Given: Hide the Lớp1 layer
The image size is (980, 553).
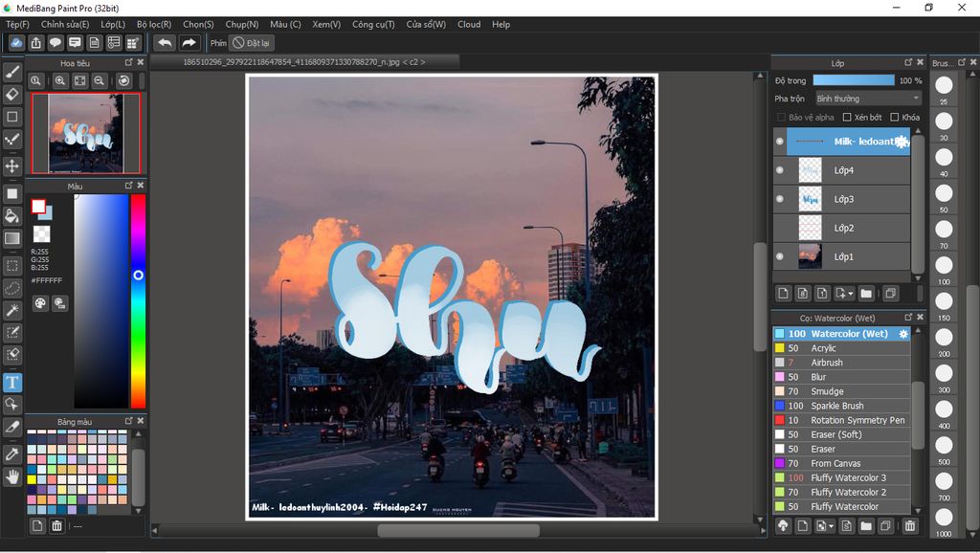Looking at the screenshot, I should pyautogui.click(x=779, y=256).
